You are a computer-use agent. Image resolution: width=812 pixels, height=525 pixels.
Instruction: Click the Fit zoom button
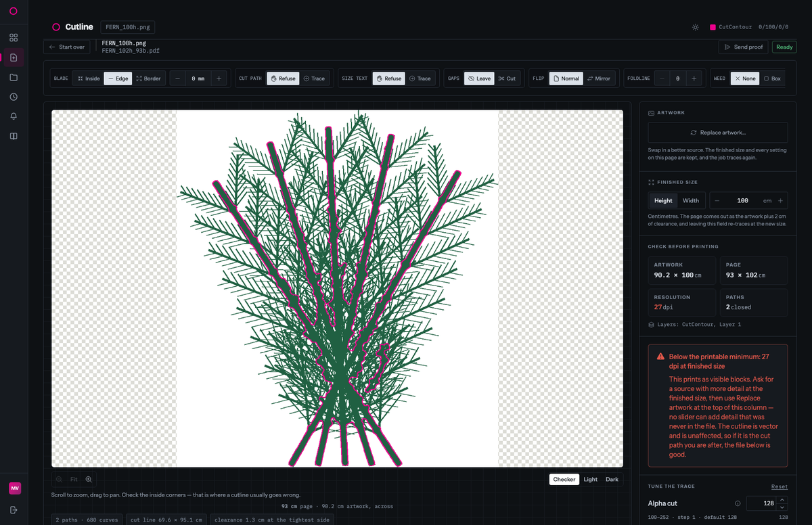(74, 480)
